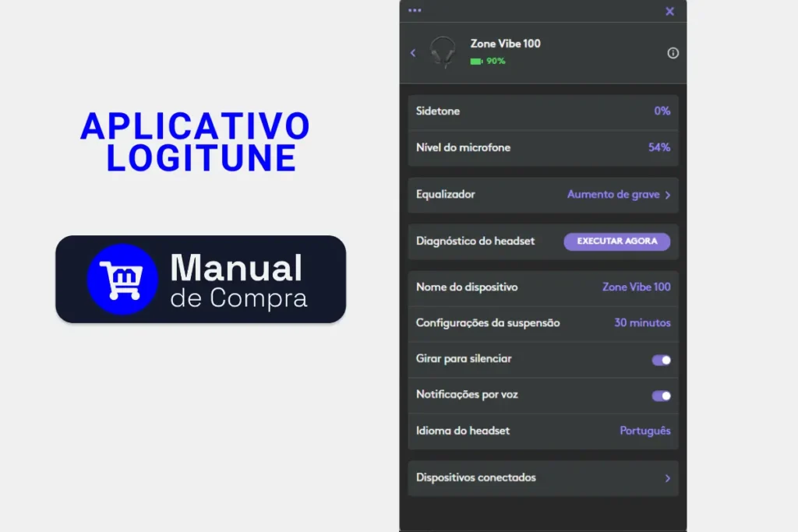The height and width of the screenshot is (532, 798).
Task: Click the Zone Vibe 100 headset image
Action: 443,52
